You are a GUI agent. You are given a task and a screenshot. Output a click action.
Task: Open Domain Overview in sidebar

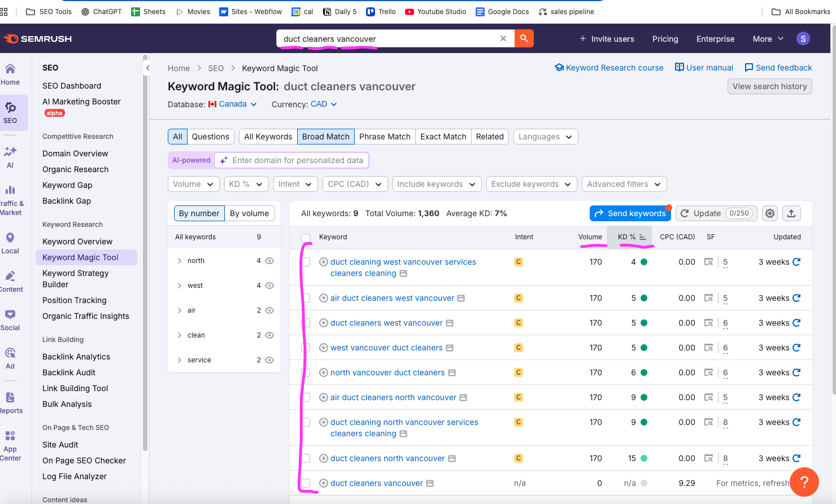coord(75,154)
